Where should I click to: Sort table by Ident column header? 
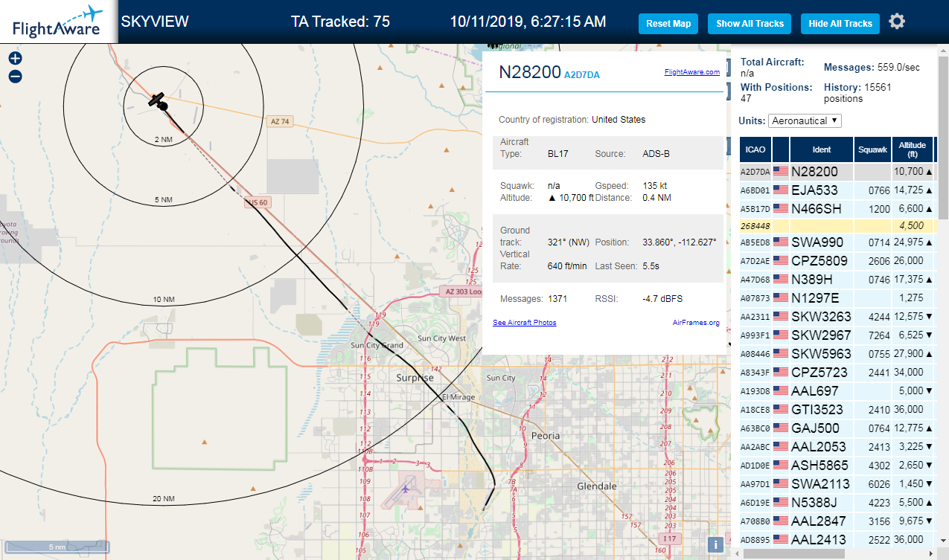822,149
